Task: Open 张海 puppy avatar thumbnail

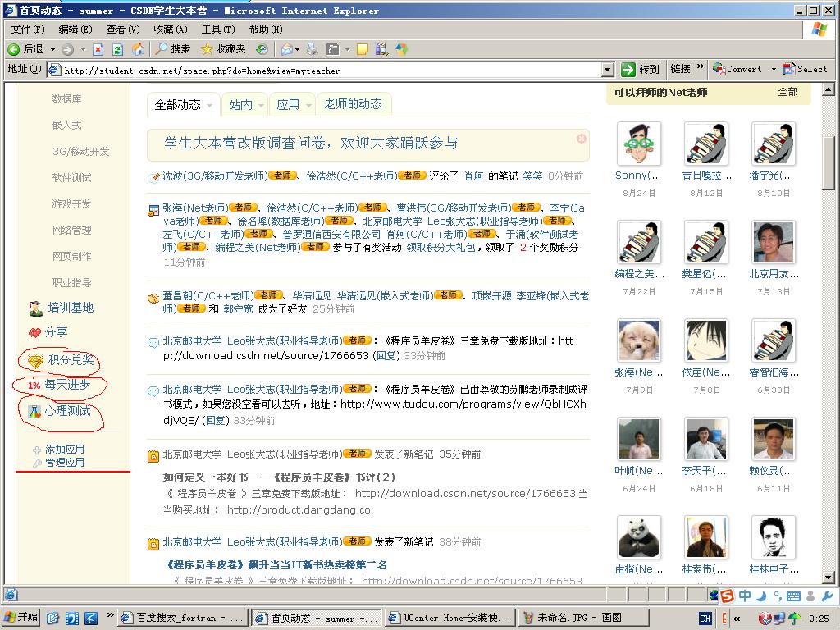Action: tap(638, 340)
